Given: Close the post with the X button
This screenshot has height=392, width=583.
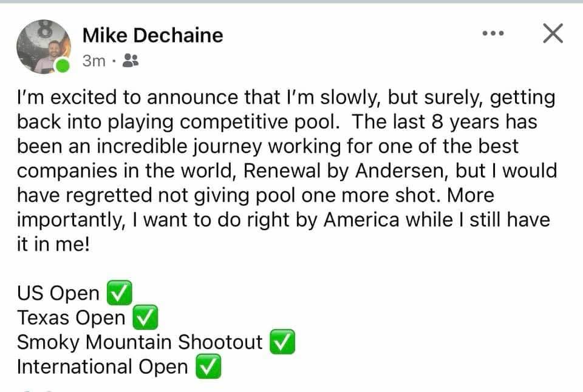Looking at the screenshot, I should tap(552, 34).
